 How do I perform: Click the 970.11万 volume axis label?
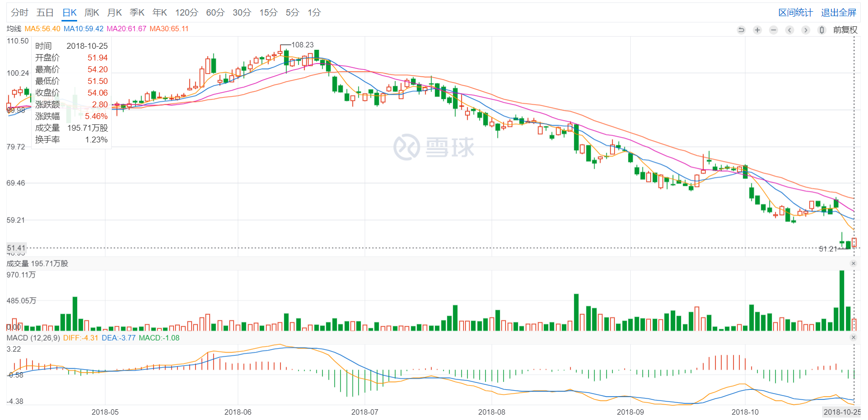point(21,275)
